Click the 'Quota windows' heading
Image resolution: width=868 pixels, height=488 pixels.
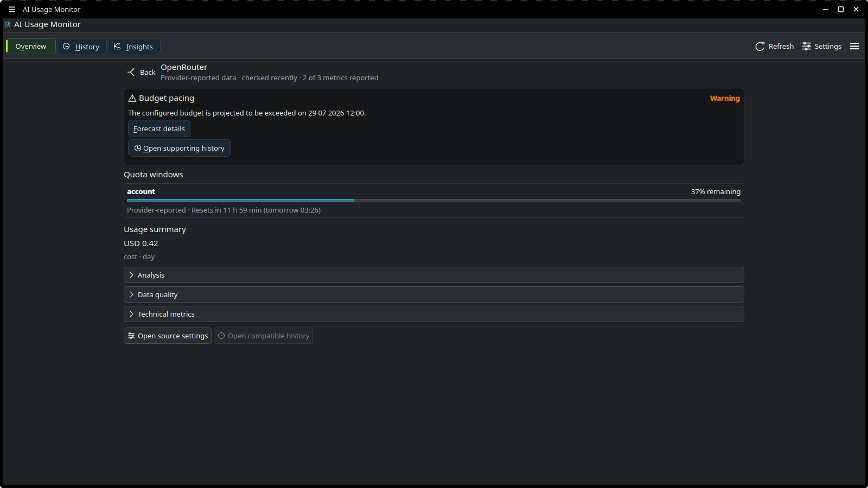point(154,175)
